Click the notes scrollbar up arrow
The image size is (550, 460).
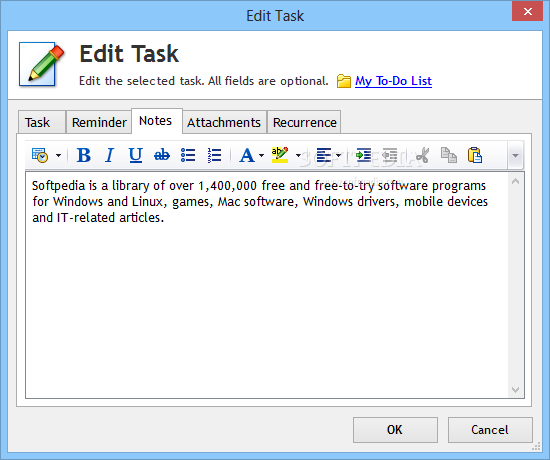[515, 181]
